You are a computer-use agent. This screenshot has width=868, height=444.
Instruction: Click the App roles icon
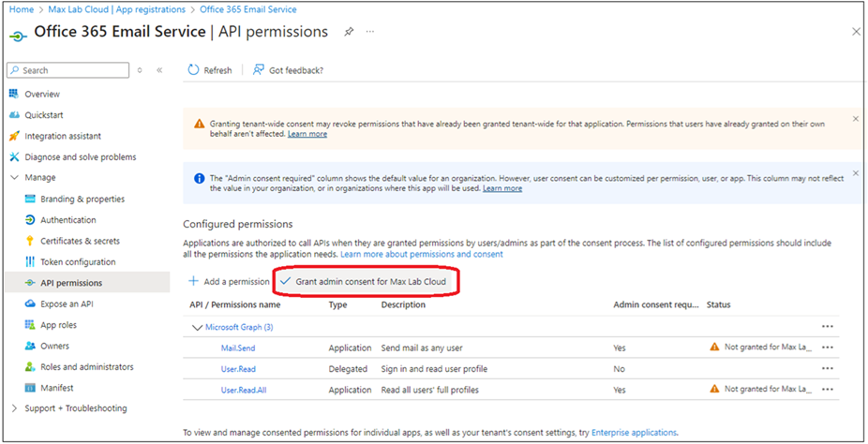point(30,325)
